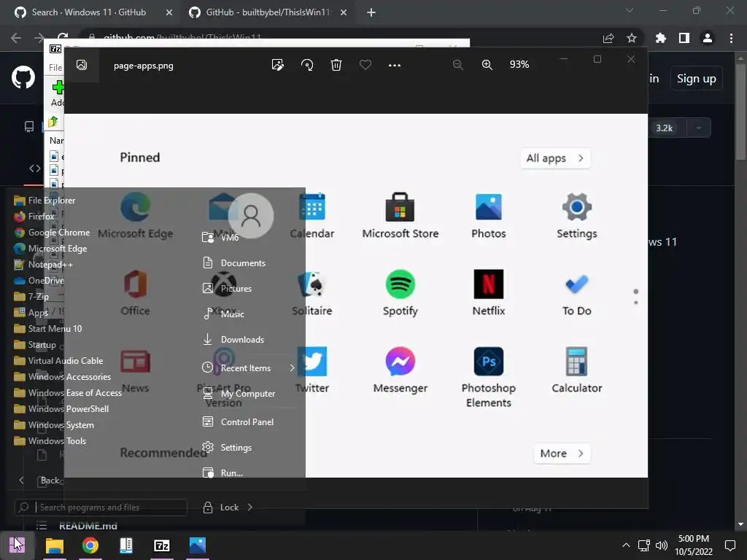Open the Start menu user account picture

251,216
